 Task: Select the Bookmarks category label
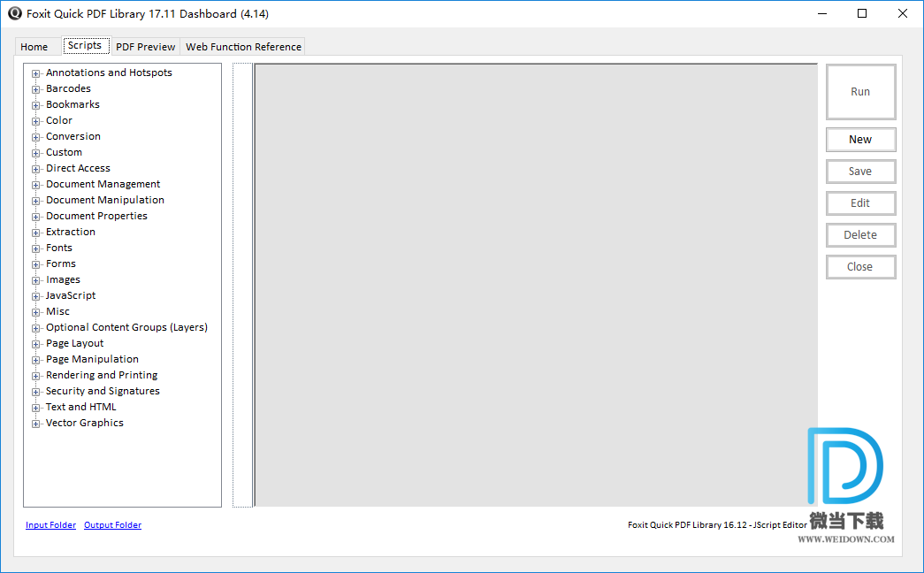pyautogui.click(x=73, y=104)
